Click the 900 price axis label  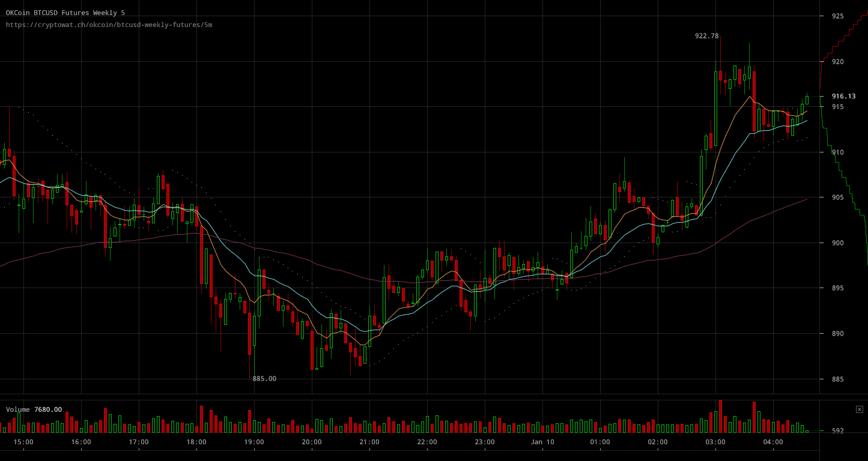pos(837,243)
